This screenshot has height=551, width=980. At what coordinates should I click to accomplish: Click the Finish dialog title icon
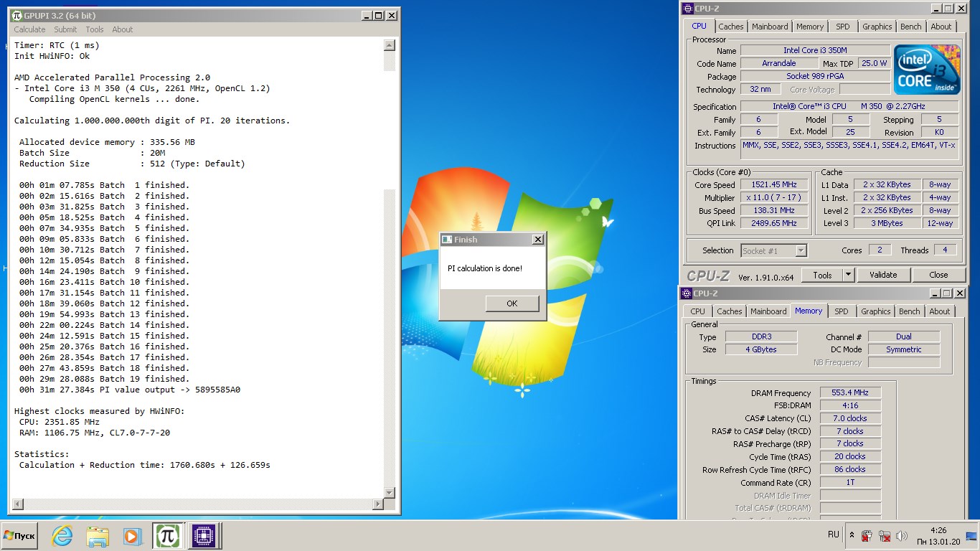[x=447, y=240]
